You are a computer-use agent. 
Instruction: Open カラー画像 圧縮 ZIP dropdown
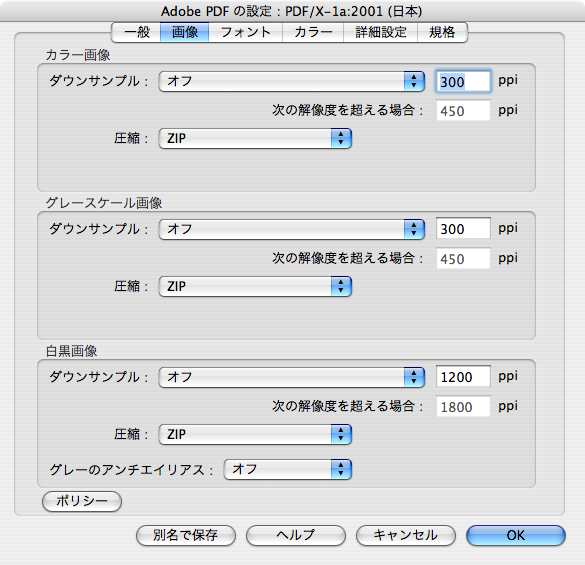pos(255,138)
